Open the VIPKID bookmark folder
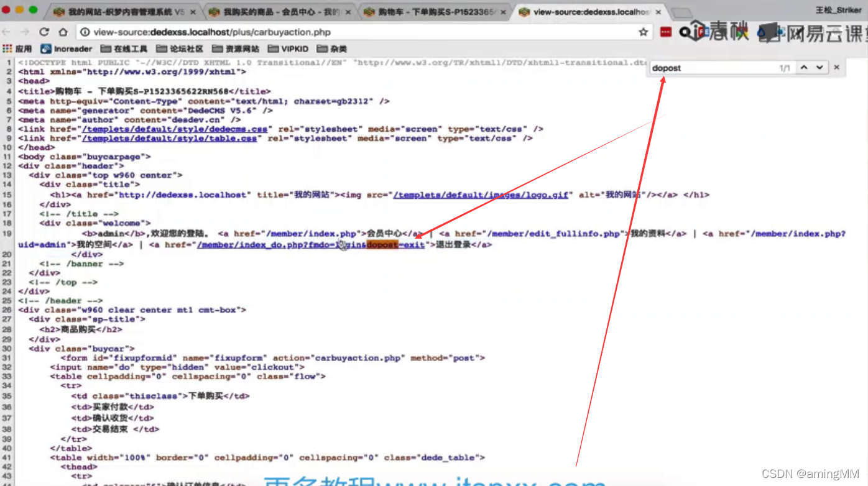Screen dimensions: 868x486 [x=288, y=48]
